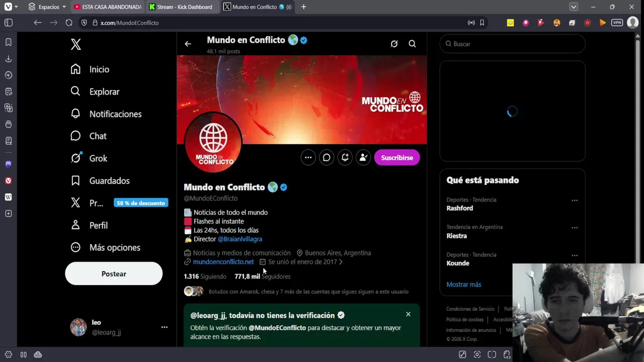
Task: Click Mostrar más under trends
Action: tap(464, 285)
